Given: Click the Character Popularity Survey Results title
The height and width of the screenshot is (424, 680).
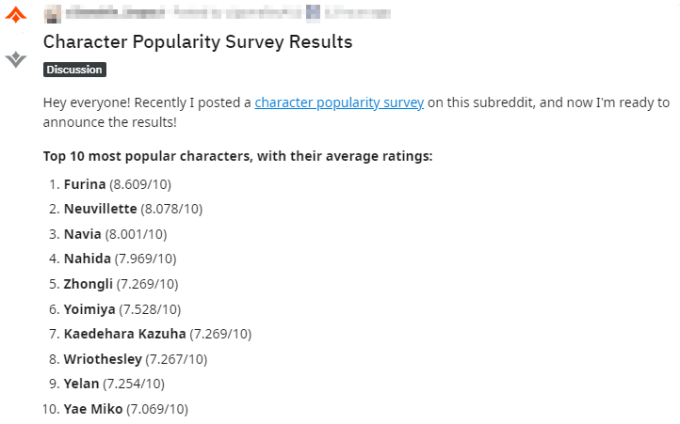Looking at the screenshot, I should pyautogui.click(x=197, y=42).
